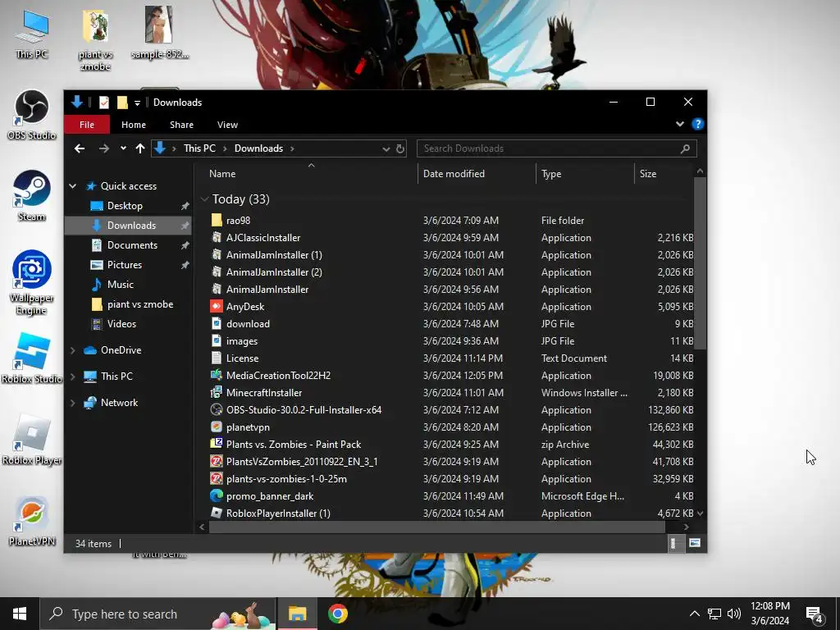Click the rao98 folder icon

(217, 220)
